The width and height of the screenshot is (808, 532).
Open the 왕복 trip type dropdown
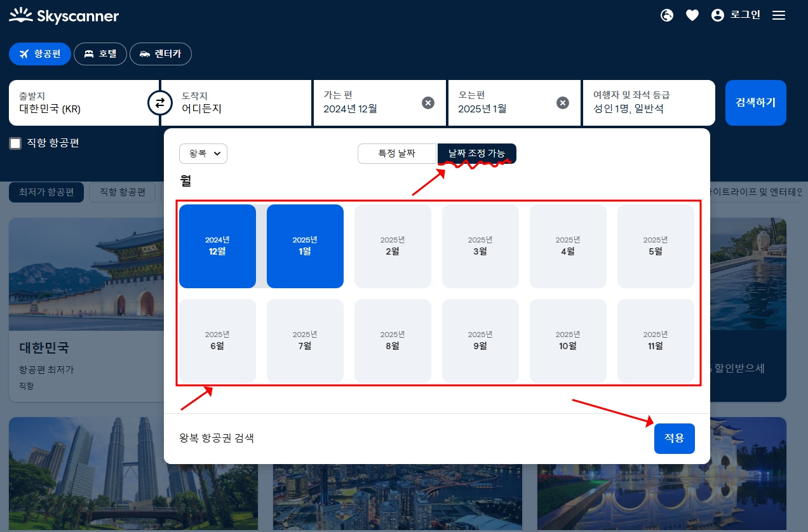tap(203, 154)
